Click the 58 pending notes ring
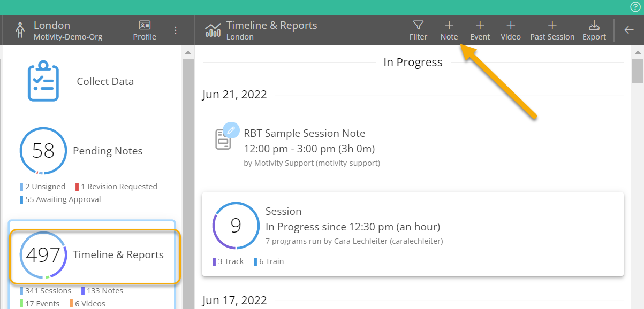644x309 pixels. click(43, 151)
